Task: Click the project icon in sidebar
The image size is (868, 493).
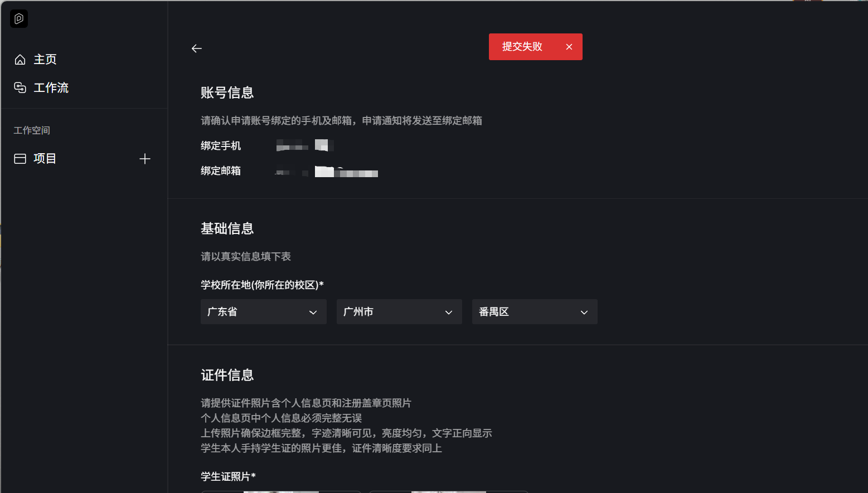Action: (x=20, y=159)
